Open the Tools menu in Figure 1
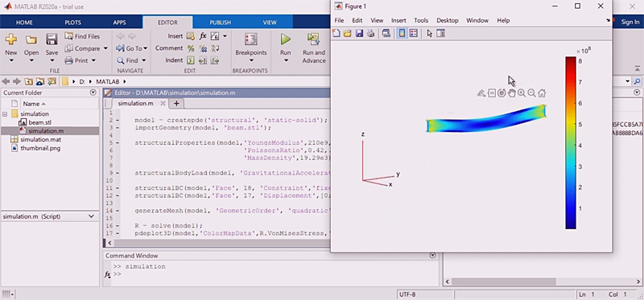This screenshot has height=300, width=644. pyautogui.click(x=421, y=20)
